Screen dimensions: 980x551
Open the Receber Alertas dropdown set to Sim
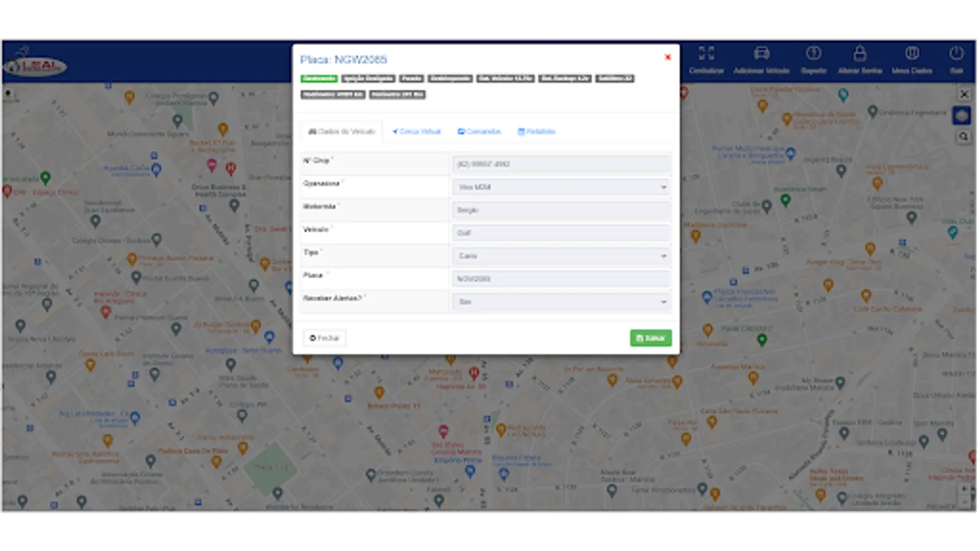560,301
